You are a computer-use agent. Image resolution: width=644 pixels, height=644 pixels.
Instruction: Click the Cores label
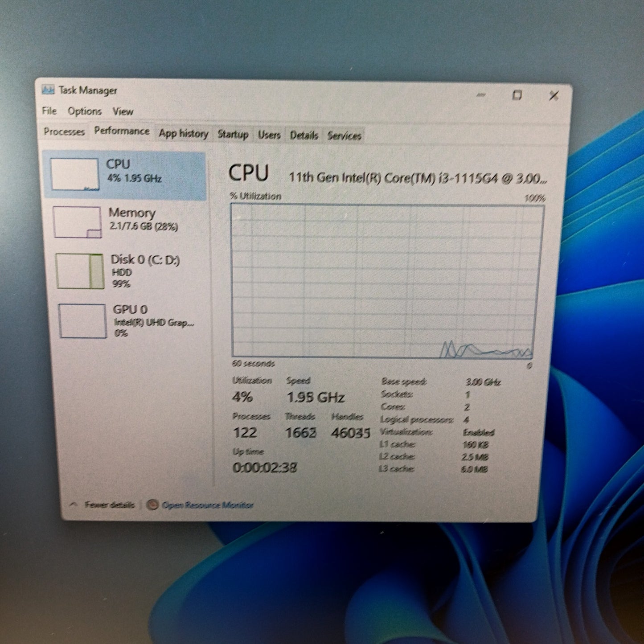coord(393,407)
